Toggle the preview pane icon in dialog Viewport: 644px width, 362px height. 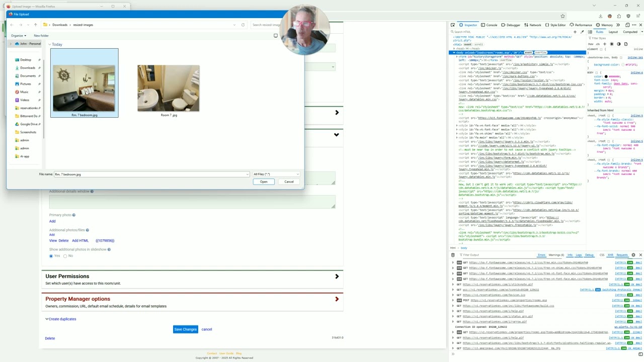(275, 36)
